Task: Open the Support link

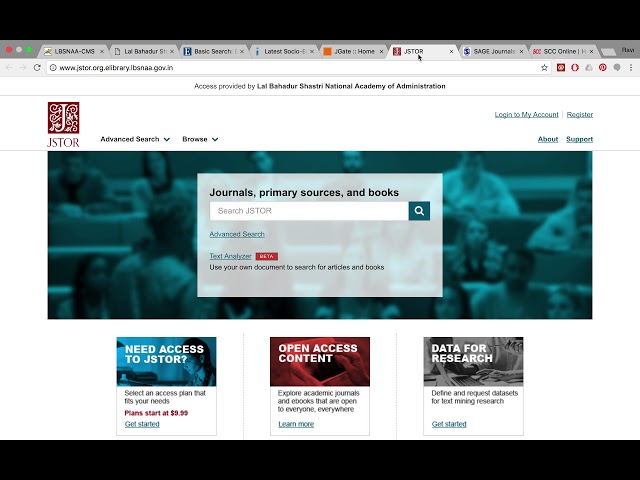Action: 579,139
